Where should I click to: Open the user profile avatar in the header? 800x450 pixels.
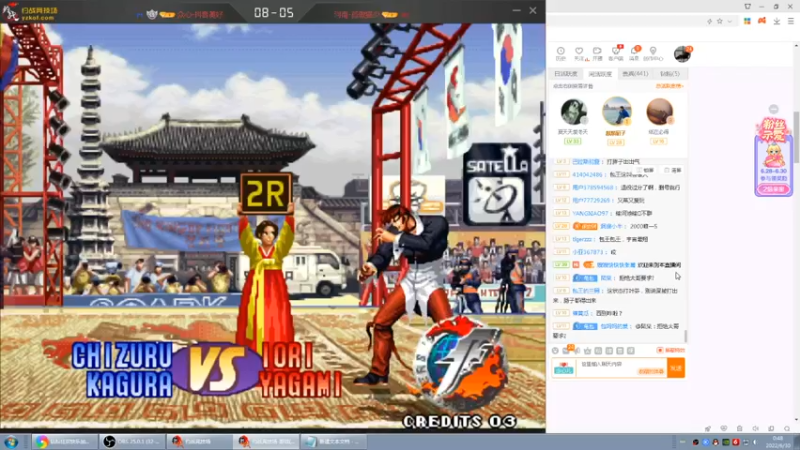682,54
